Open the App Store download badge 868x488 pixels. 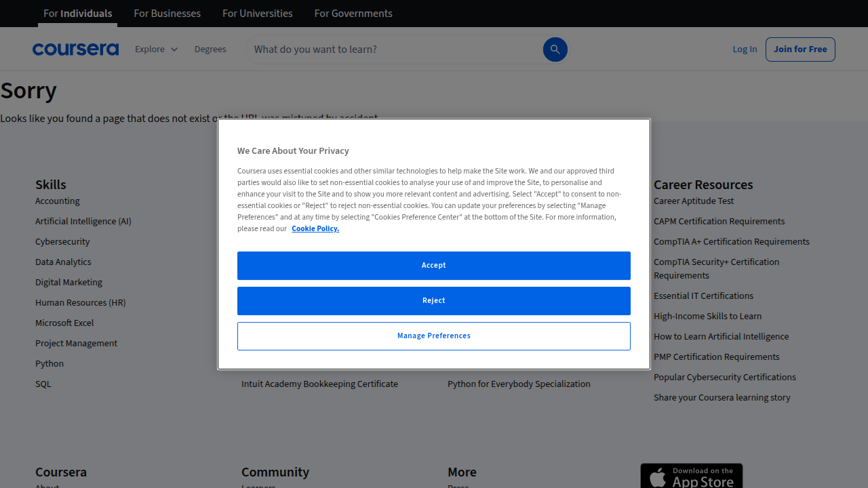(692, 476)
